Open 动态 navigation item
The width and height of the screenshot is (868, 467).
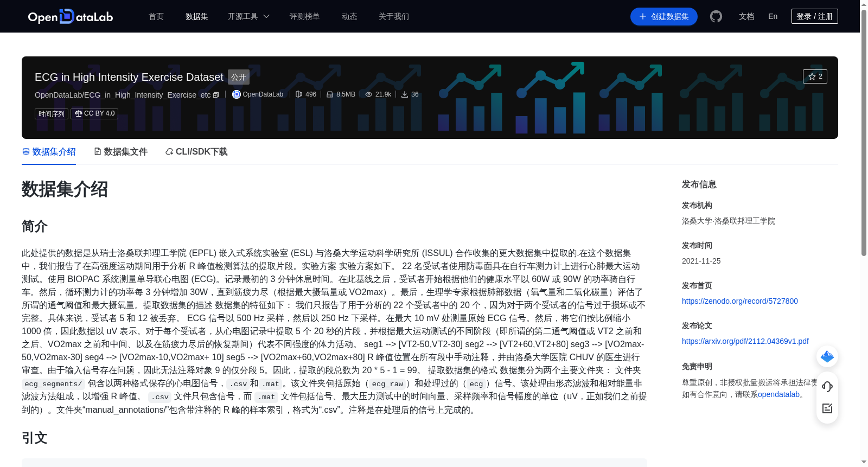pos(349,16)
